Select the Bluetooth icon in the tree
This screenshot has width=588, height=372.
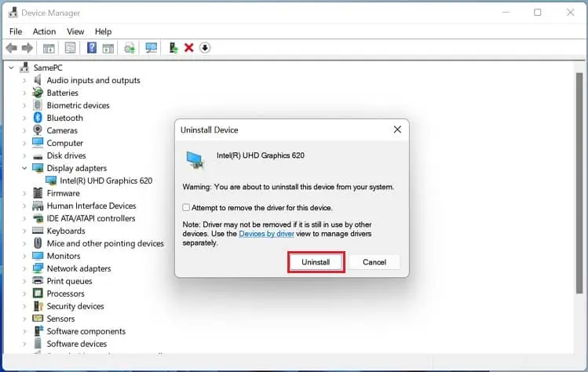[37, 118]
